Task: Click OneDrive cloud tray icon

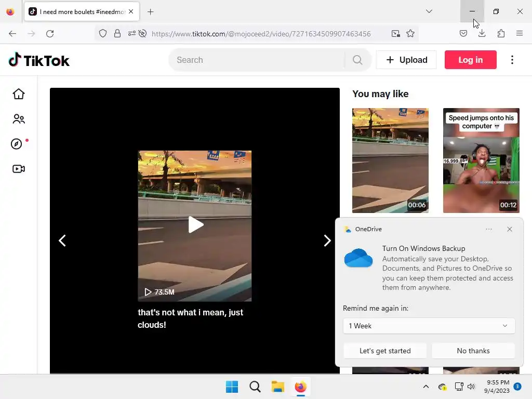Action: [442, 387]
